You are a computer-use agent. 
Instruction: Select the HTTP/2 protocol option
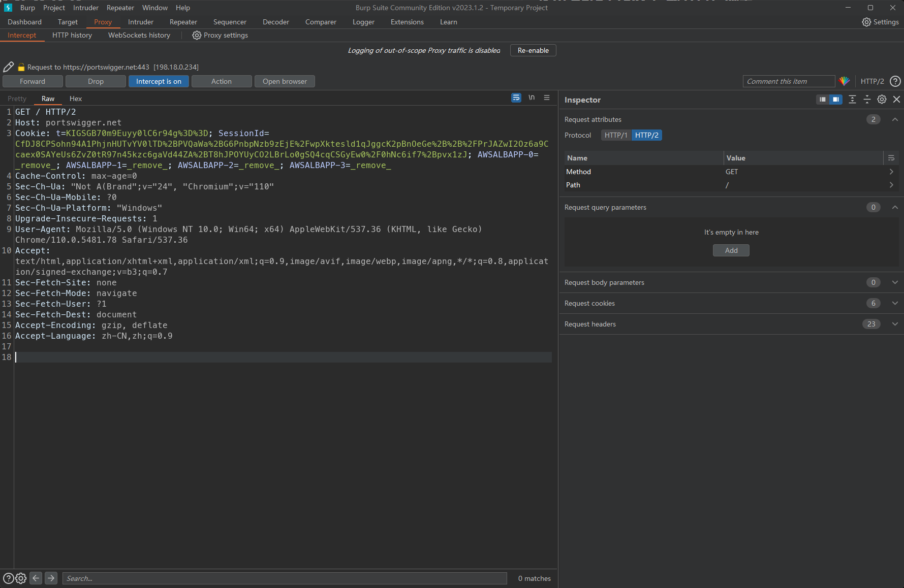646,135
